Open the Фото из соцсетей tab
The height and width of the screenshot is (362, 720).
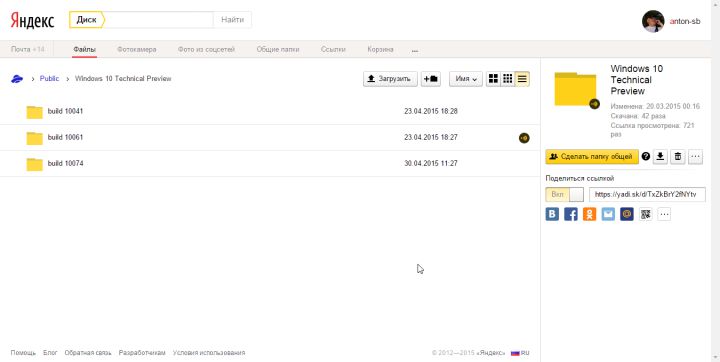tap(206, 49)
